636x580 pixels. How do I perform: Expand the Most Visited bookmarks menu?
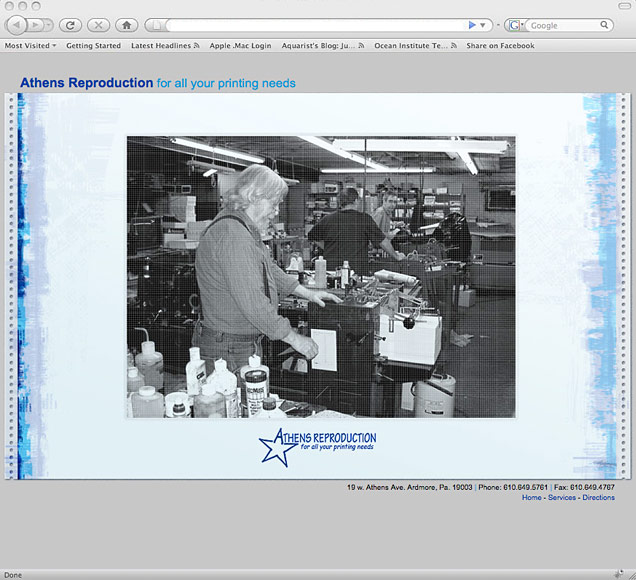coord(30,46)
